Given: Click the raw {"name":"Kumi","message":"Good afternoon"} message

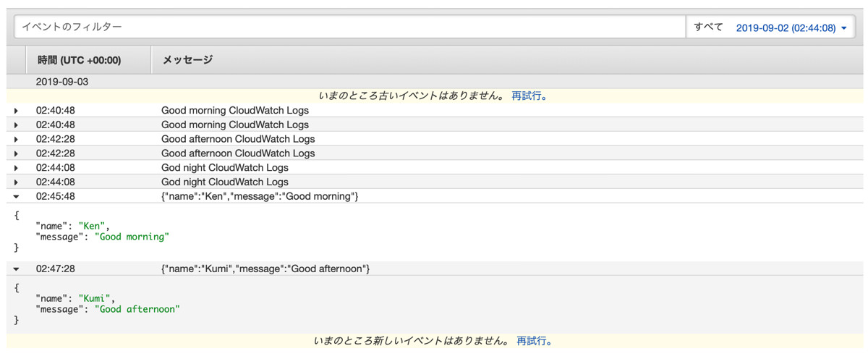Looking at the screenshot, I should [x=265, y=269].
